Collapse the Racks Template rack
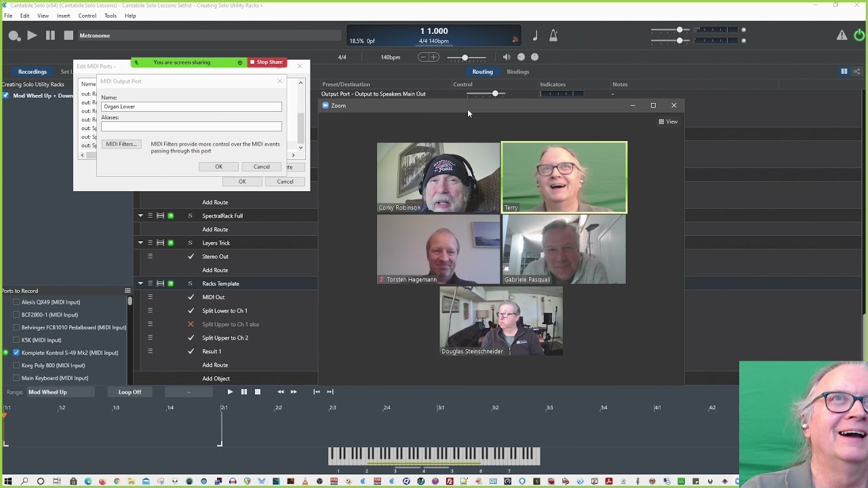This screenshot has width=868, height=488. (140, 283)
